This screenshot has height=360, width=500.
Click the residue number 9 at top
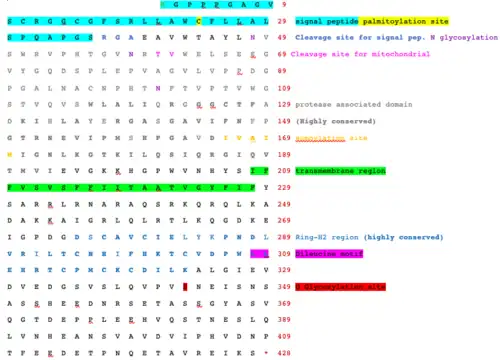click(x=284, y=4)
